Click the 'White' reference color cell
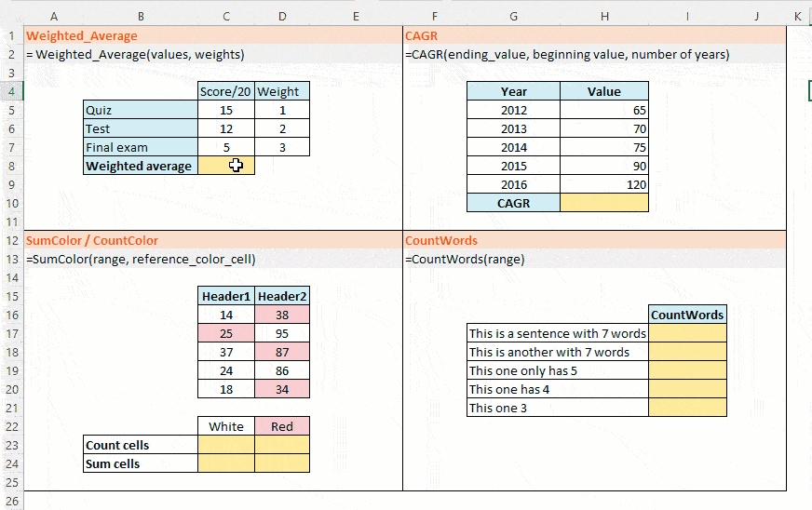This screenshot has width=812, height=510. (226, 426)
